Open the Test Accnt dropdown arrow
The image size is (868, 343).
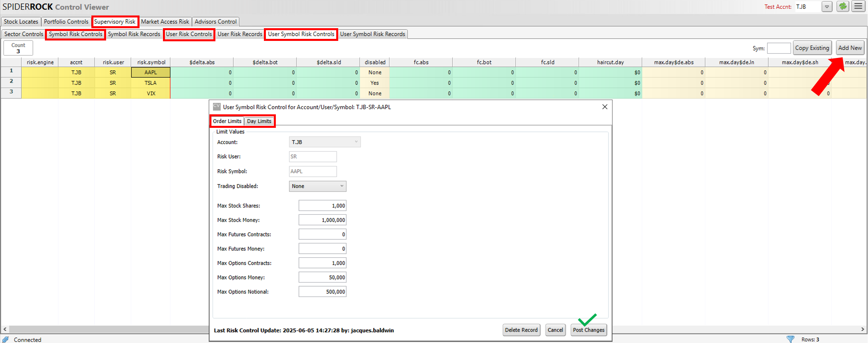[x=827, y=7]
